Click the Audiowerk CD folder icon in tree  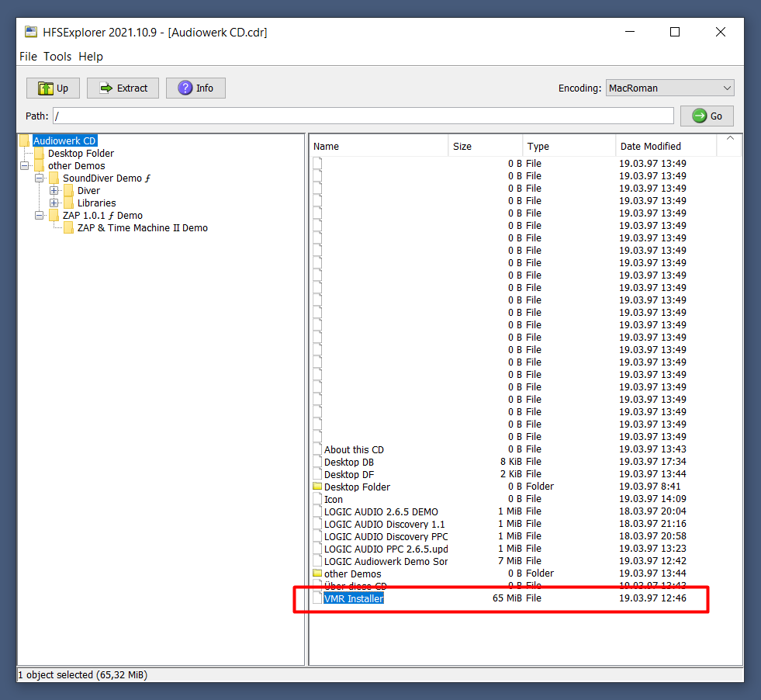(x=25, y=140)
